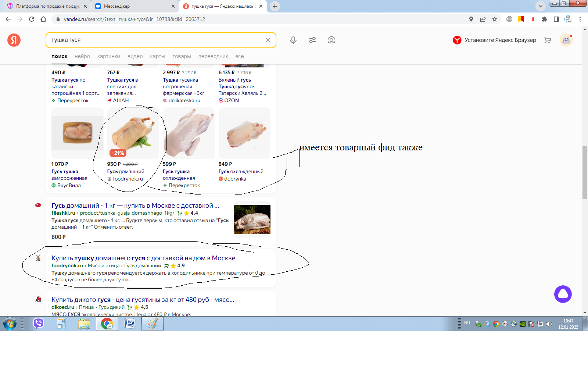The width and height of the screenshot is (588, 389).
Task: Switch to the переводчик search tab
Action: tap(213, 56)
